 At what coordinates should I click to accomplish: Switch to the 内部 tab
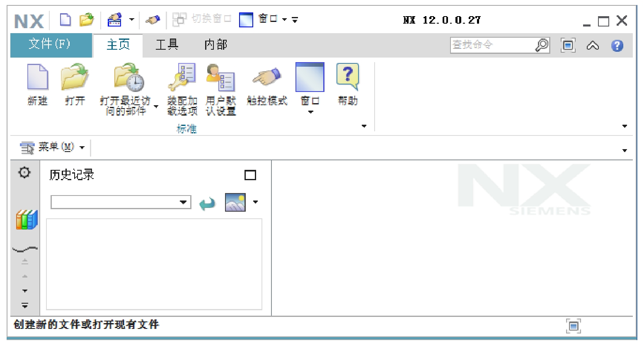pos(216,45)
